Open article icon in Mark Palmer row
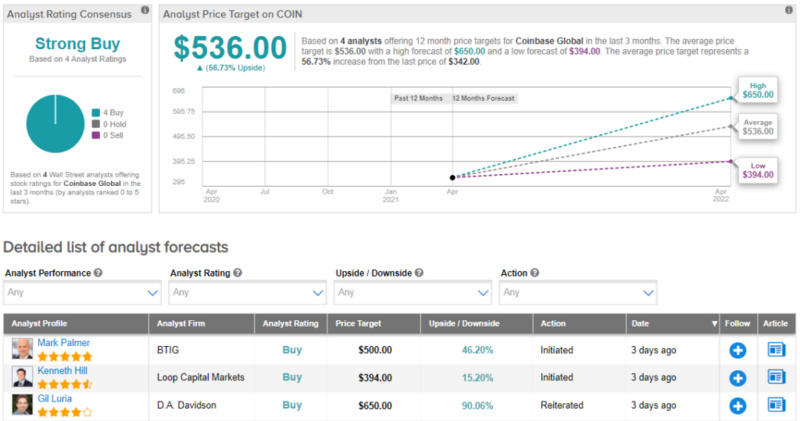800x421 pixels. 777,350
